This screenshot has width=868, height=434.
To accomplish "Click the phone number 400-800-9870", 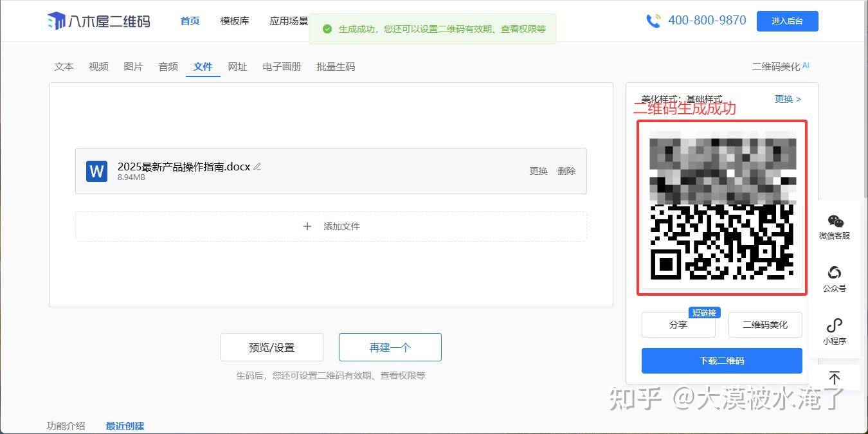I will 707,21.
